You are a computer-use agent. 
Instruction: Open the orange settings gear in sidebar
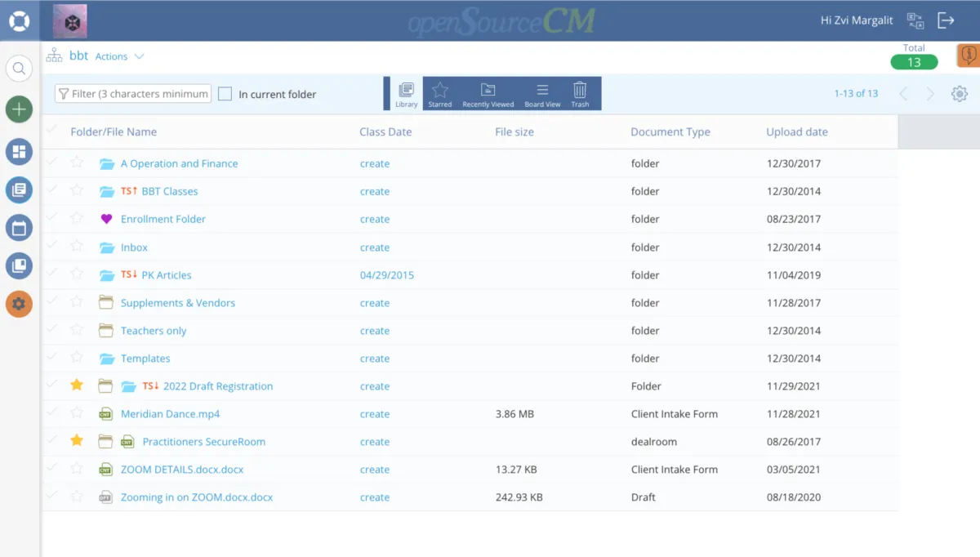tap(19, 305)
